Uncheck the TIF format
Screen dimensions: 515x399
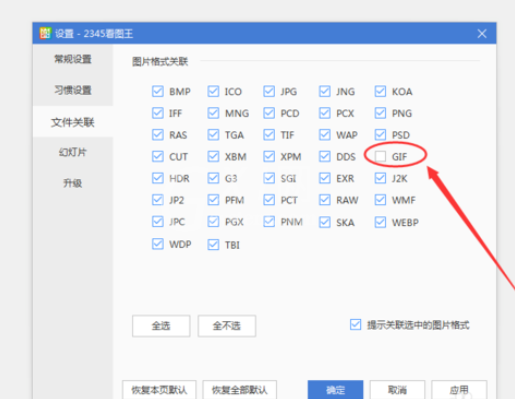(x=269, y=135)
